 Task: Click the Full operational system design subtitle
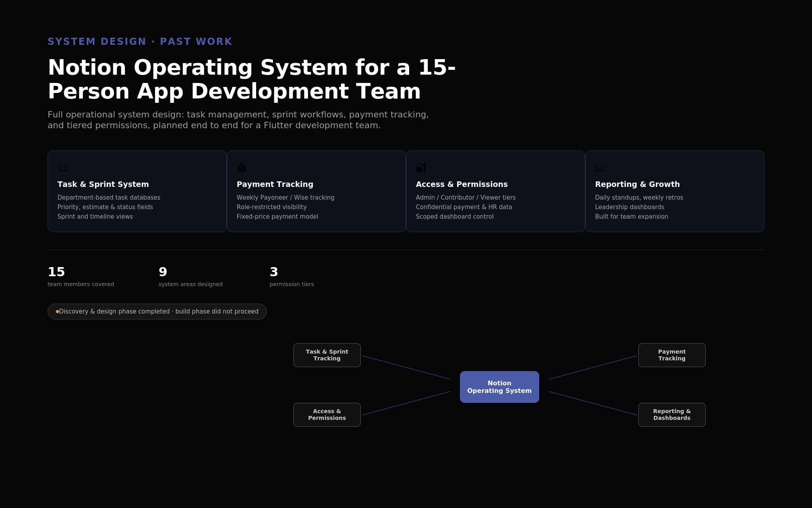(x=238, y=120)
